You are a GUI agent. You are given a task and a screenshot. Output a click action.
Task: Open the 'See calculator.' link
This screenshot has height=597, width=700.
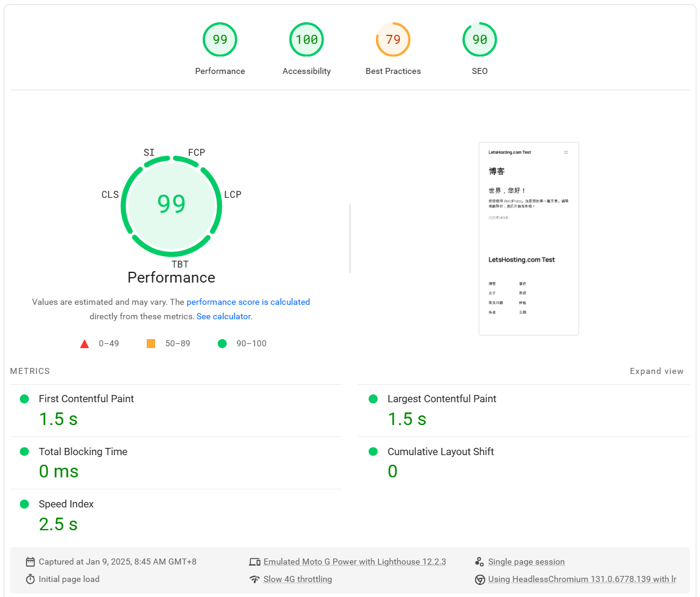click(x=224, y=316)
